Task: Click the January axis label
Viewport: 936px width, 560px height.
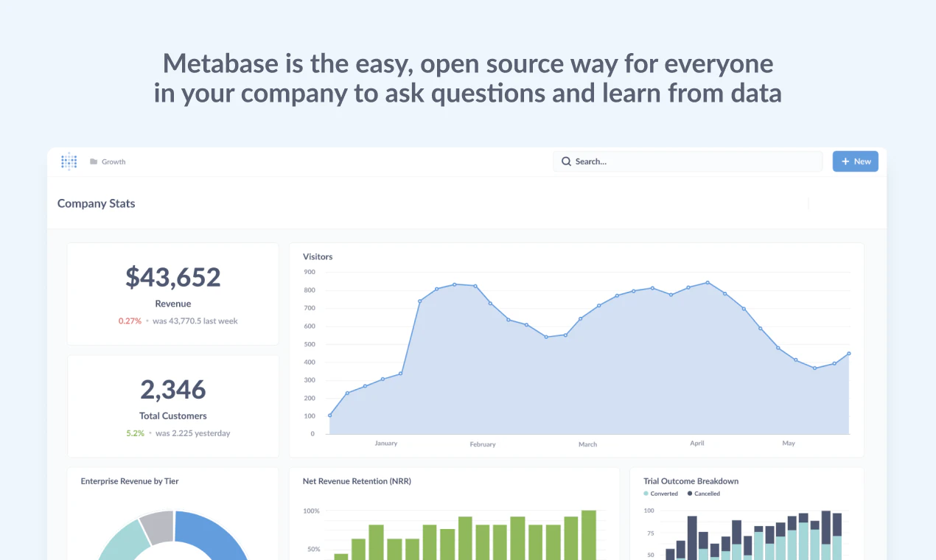Action: click(x=386, y=444)
